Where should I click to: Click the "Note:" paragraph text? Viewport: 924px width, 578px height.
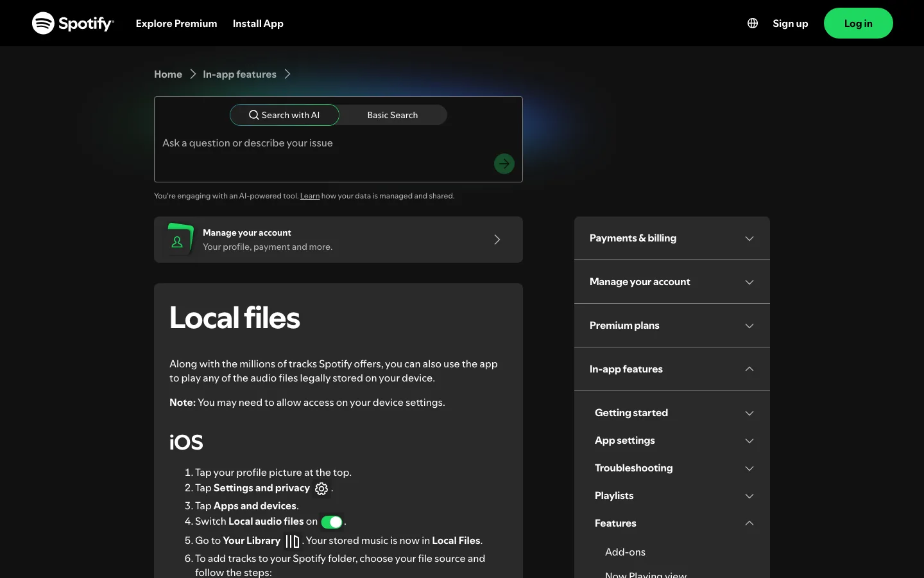(307, 403)
